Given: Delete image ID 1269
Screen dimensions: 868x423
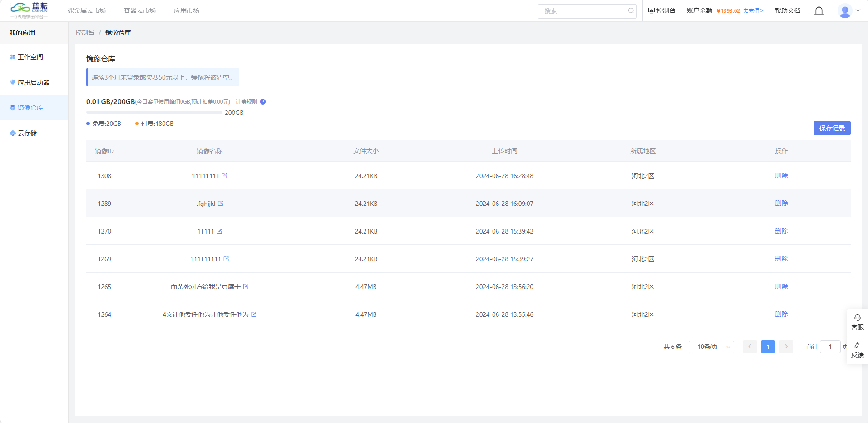Looking at the screenshot, I should click(x=781, y=259).
